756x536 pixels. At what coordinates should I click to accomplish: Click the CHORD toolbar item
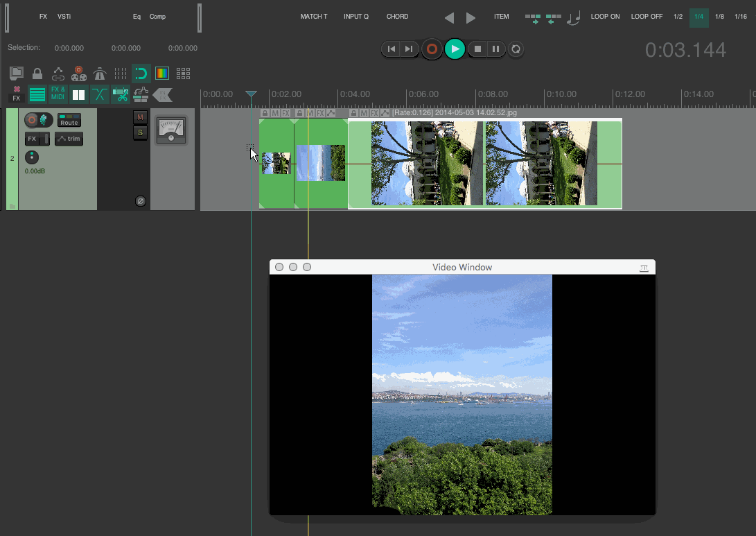tap(397, 17)
